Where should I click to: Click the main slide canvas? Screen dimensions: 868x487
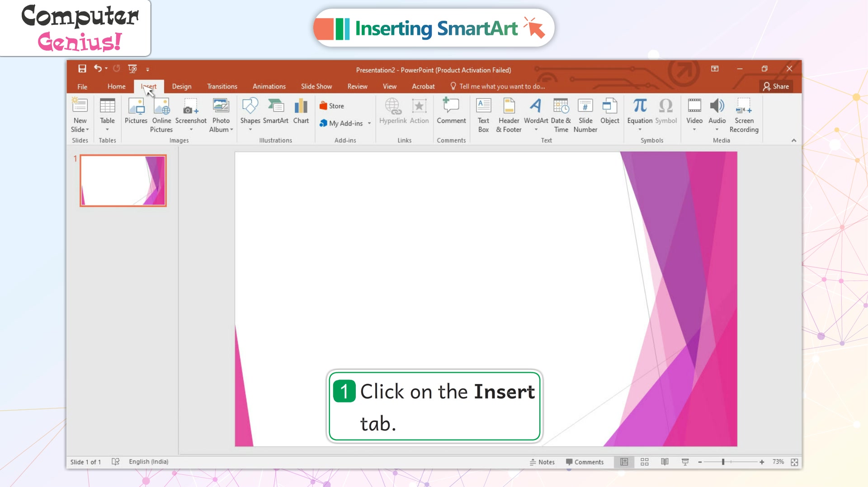coord(486,299)
